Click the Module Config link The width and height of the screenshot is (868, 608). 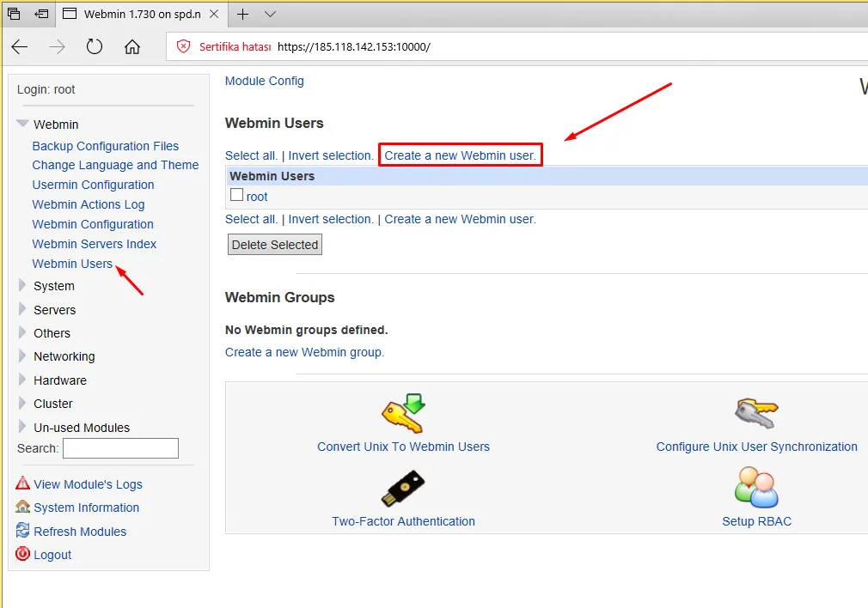point(264,82)
